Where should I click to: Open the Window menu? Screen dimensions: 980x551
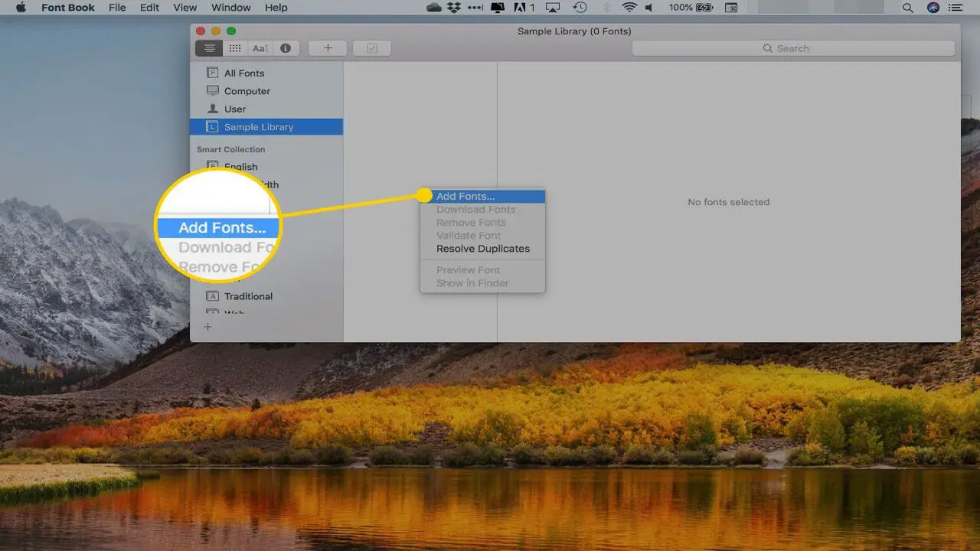[x=230, y=8]
